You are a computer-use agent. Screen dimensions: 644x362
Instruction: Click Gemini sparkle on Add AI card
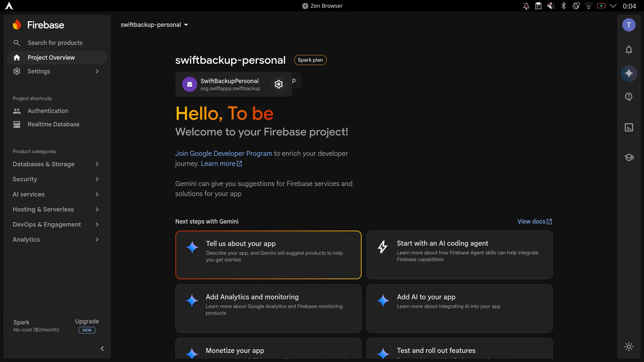pyautogui.click(x=383, y=301)
